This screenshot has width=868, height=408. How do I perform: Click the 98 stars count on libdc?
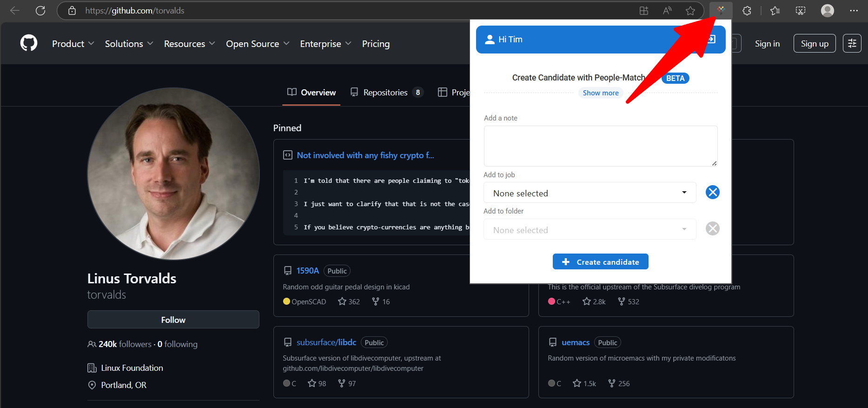[x=317, y=383]
